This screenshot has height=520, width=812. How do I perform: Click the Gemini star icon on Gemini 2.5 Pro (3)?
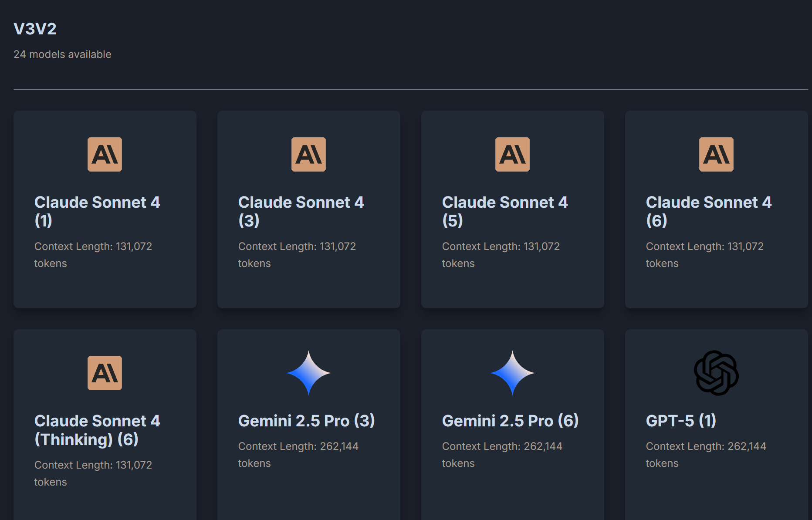pyautogui.click(x=308, y=373)
